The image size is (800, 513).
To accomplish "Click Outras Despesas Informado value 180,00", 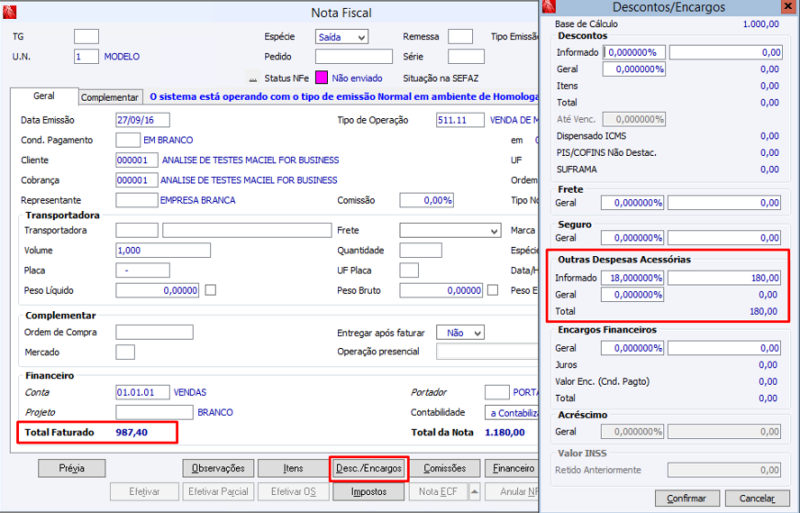I will [724, 278].
